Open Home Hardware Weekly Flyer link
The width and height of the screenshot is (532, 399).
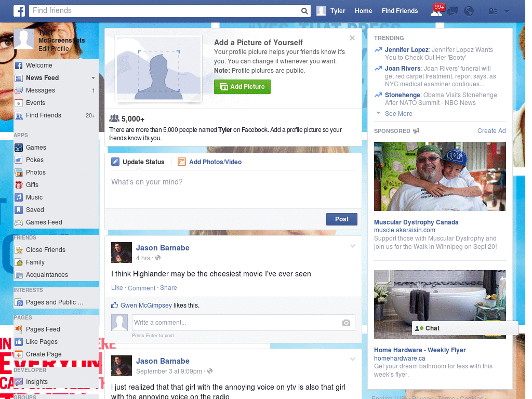[x=420, y=350]
